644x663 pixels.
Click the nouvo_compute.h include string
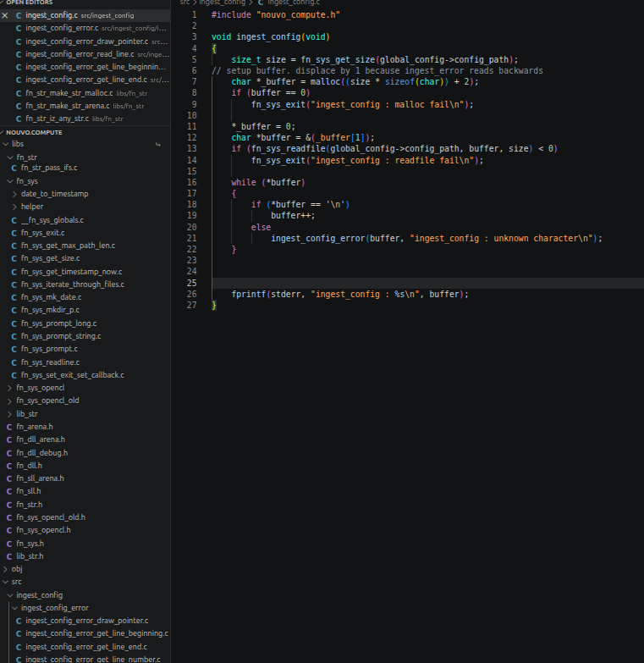[x=298, y=14]
